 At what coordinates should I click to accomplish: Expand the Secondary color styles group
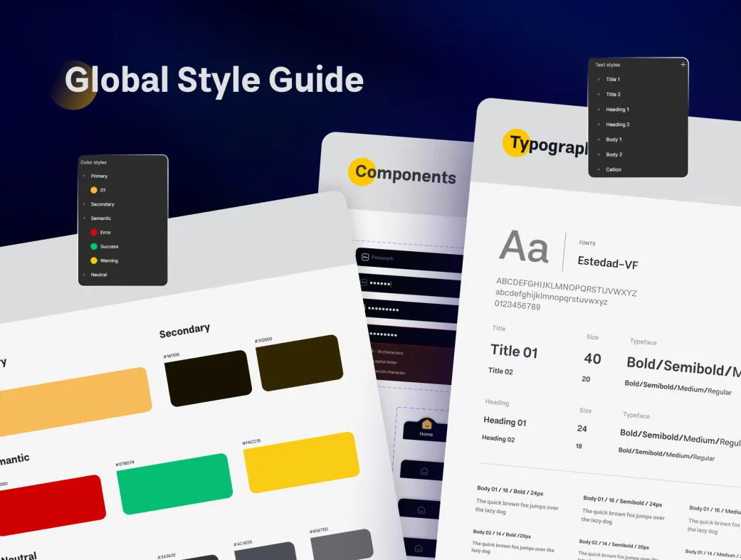84,204
